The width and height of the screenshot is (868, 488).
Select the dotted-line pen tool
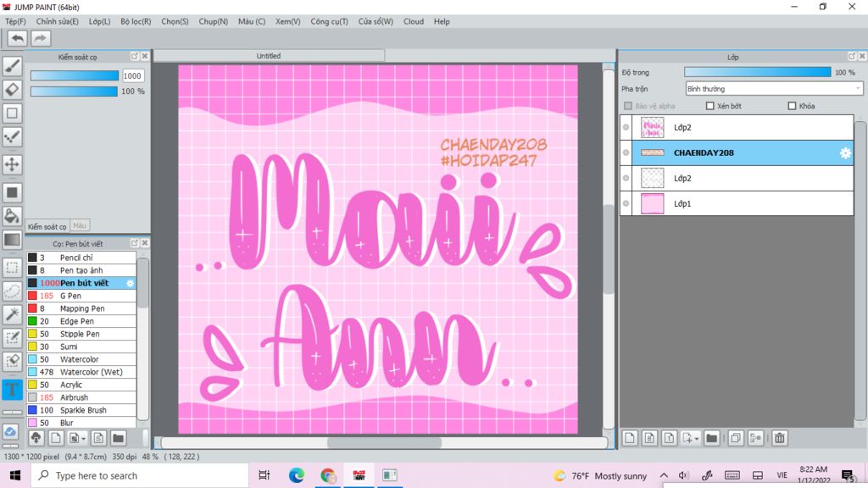[x=12, y=137]
